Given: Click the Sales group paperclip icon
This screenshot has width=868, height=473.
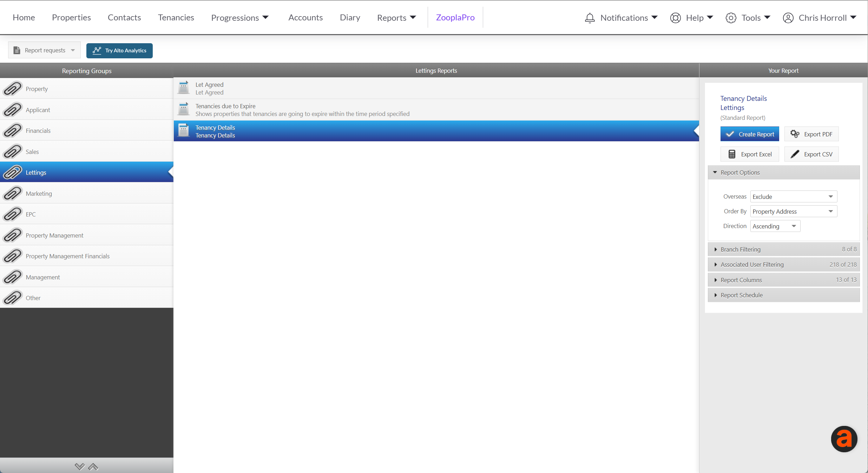Looking at the screenshot, I should pyautogui.click(x=13, y=151).
